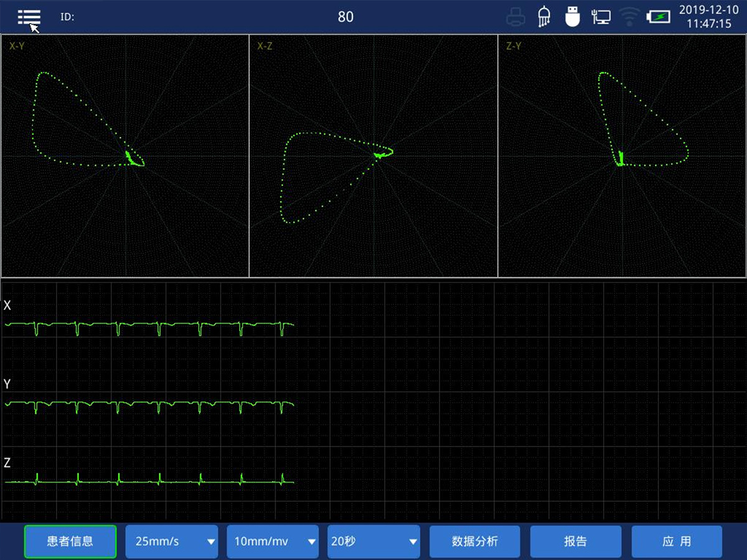Image resolution: width=747 pixels, height=560 pixels.
Task: Click the 患者信息 button
Action: pyautogui.click(x=70, y=541)
